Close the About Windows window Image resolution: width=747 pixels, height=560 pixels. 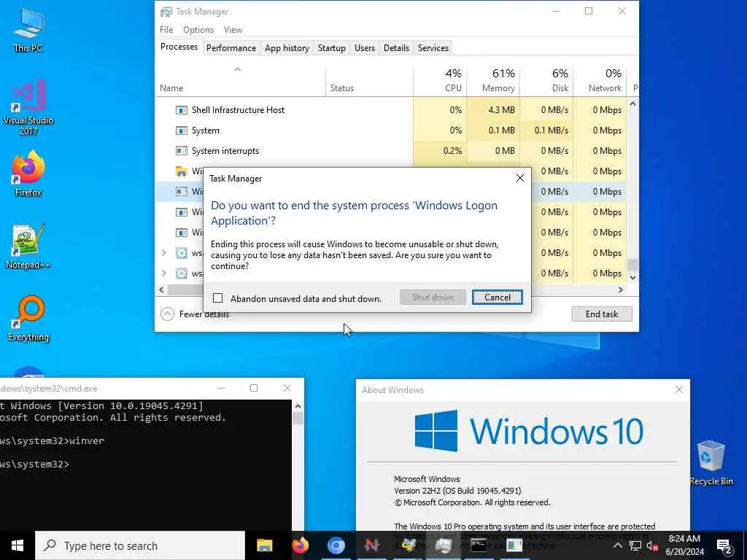coord(679,389)
